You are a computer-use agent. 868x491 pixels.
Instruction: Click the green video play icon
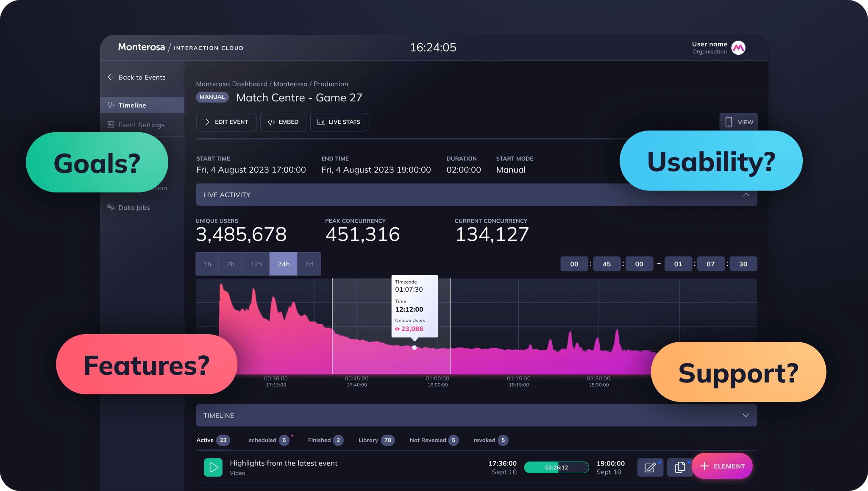pos(213,467)
